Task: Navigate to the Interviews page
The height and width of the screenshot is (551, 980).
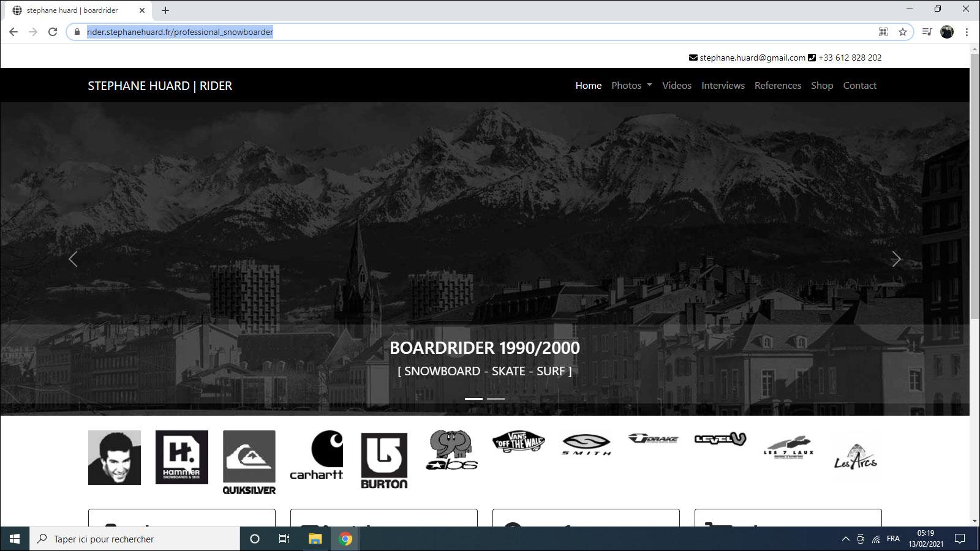Action: click(x=723, y=86)
